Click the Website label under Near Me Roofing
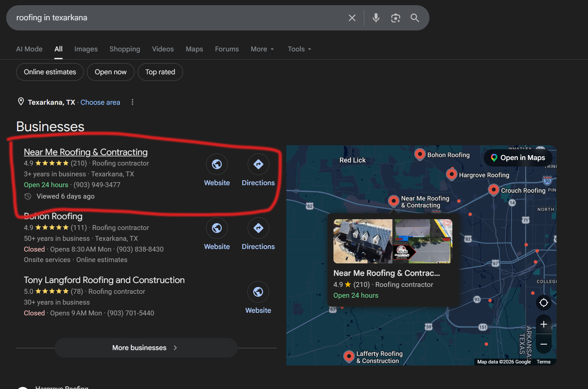Viewport: 588px width, 389px height. coord(217,183)
